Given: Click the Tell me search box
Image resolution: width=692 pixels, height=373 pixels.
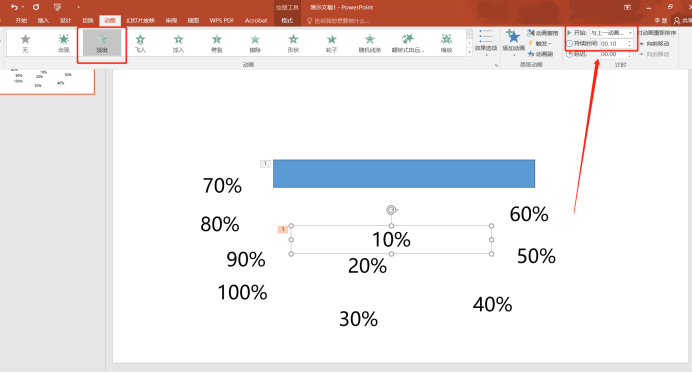Looking at the screenshot, I should coord(338,21).
